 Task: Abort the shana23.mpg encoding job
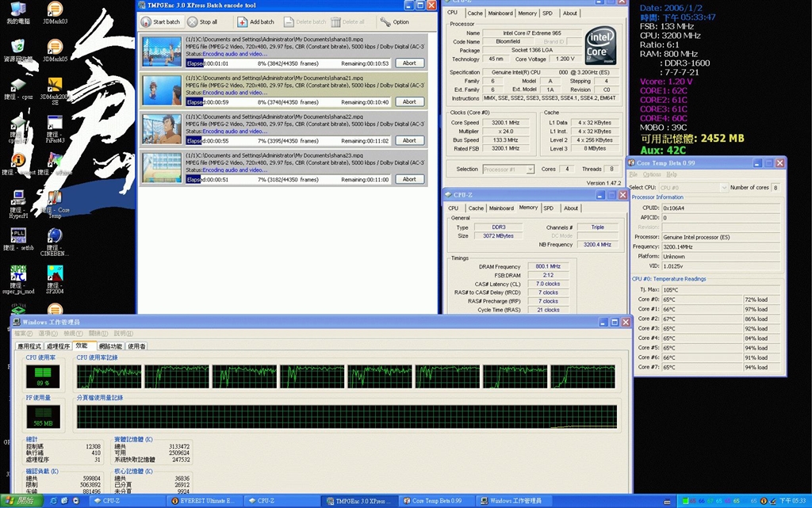pyautogui.click(x=409, y=179)
